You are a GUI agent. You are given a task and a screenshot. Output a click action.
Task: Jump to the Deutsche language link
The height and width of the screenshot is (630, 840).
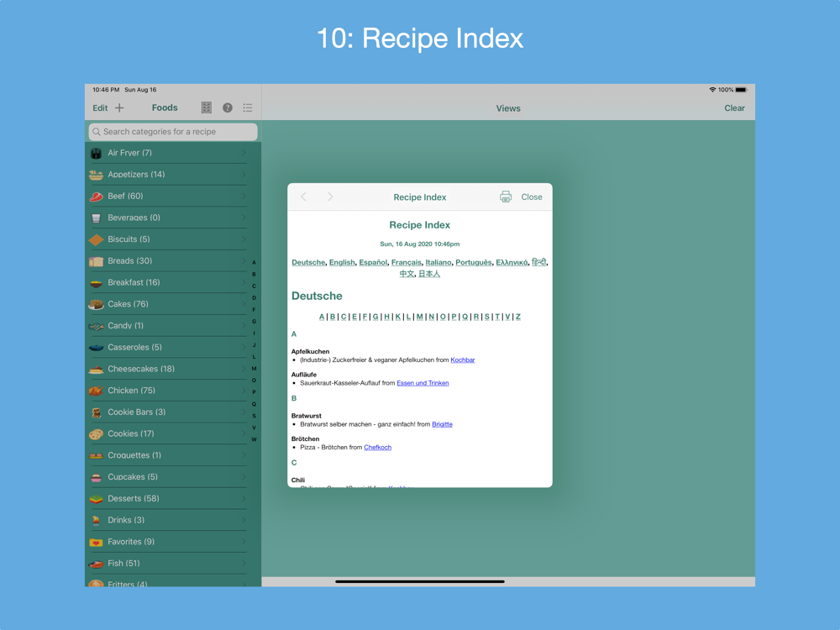click(x=308, y=262)
